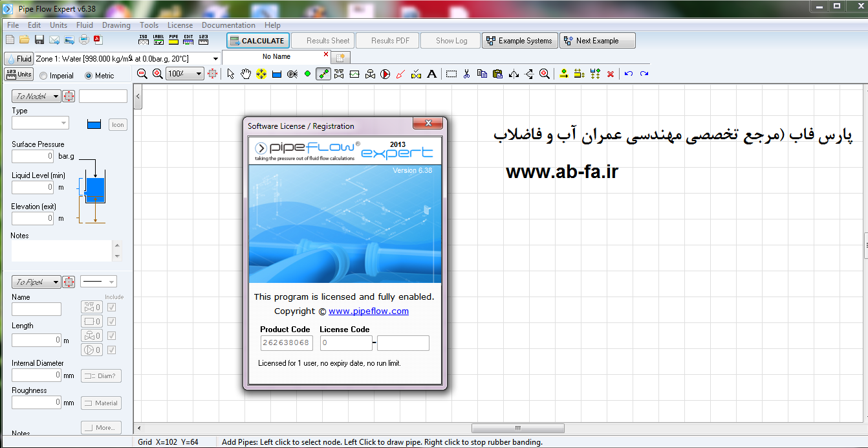Select the Add Pipes tool
This screenshot has width=868, height=448.
pos(323,74)
